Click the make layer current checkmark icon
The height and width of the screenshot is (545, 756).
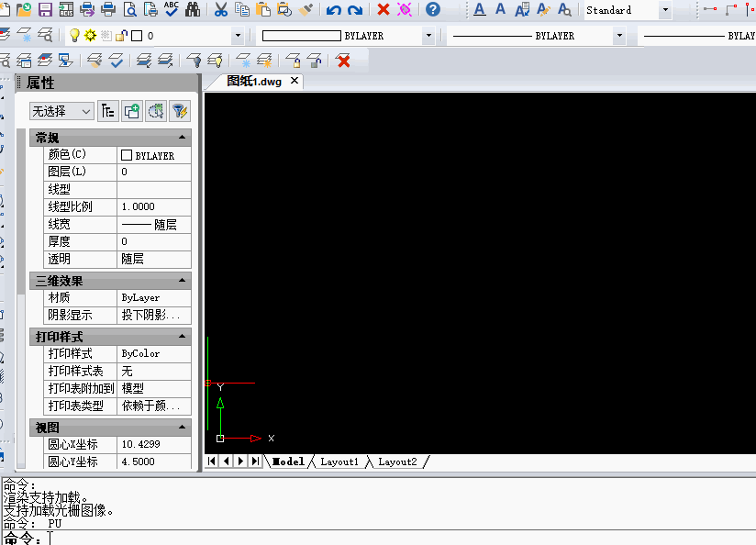pyautogui.click(x=116, y=61)
